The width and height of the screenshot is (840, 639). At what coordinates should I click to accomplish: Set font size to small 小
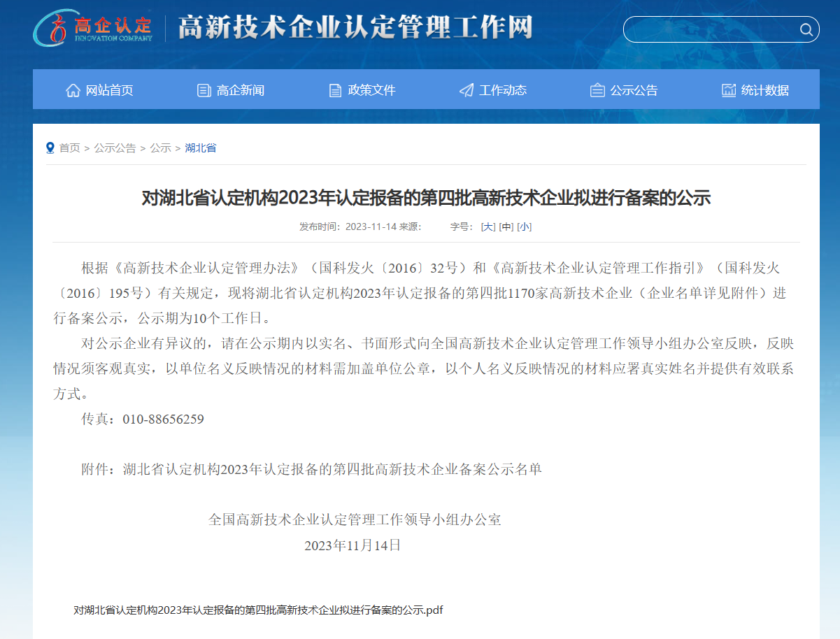point(524,227)
